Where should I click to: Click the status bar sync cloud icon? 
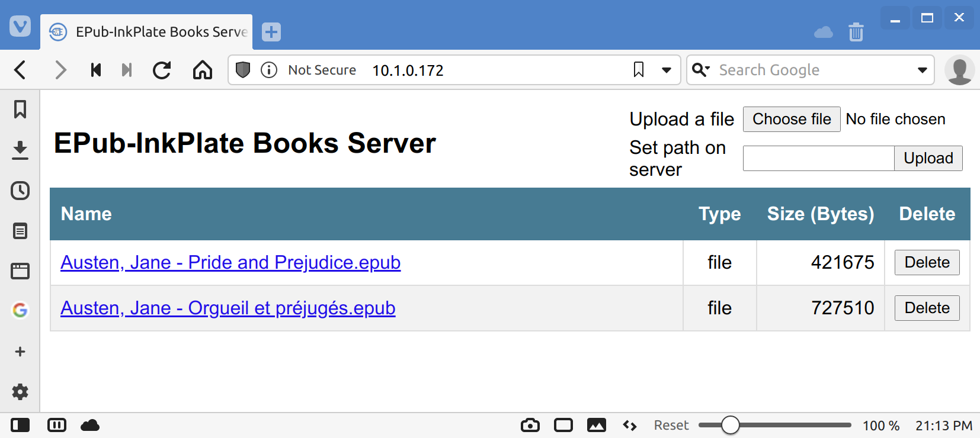[x=90, y=425]
